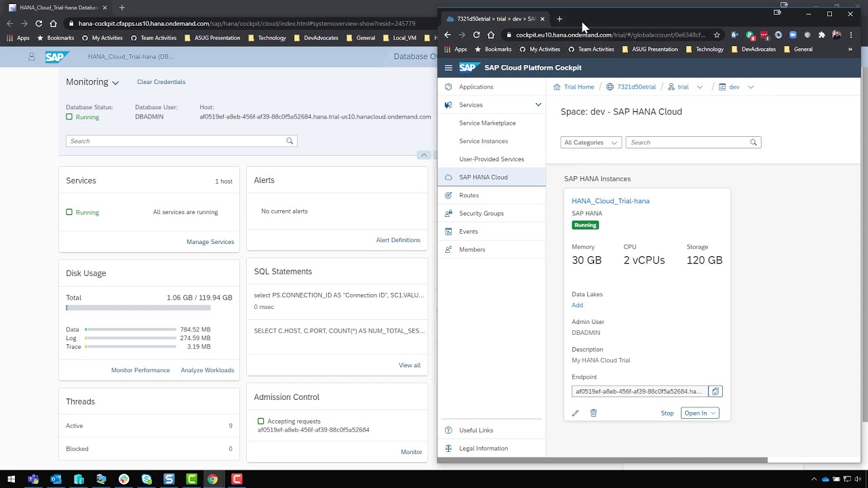Open new tab in front browser window
This screenshot has width=868, height=488.
click(559, 18)
